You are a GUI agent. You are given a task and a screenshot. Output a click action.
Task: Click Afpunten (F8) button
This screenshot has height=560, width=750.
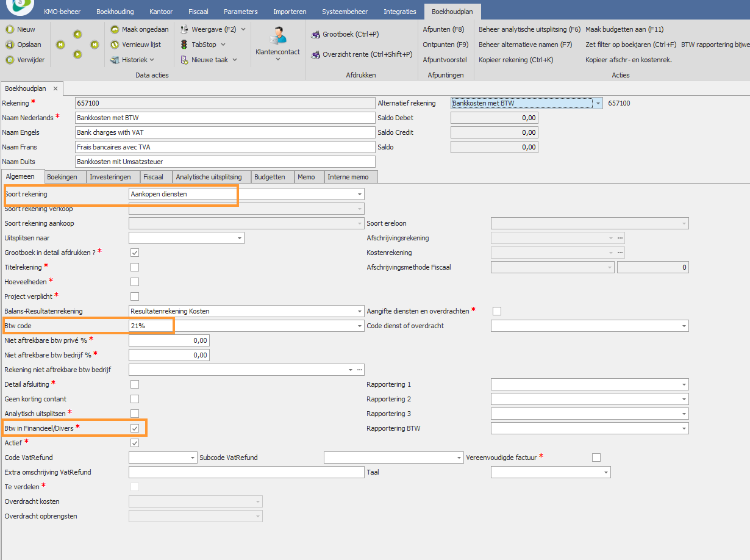tap(443, 29)
